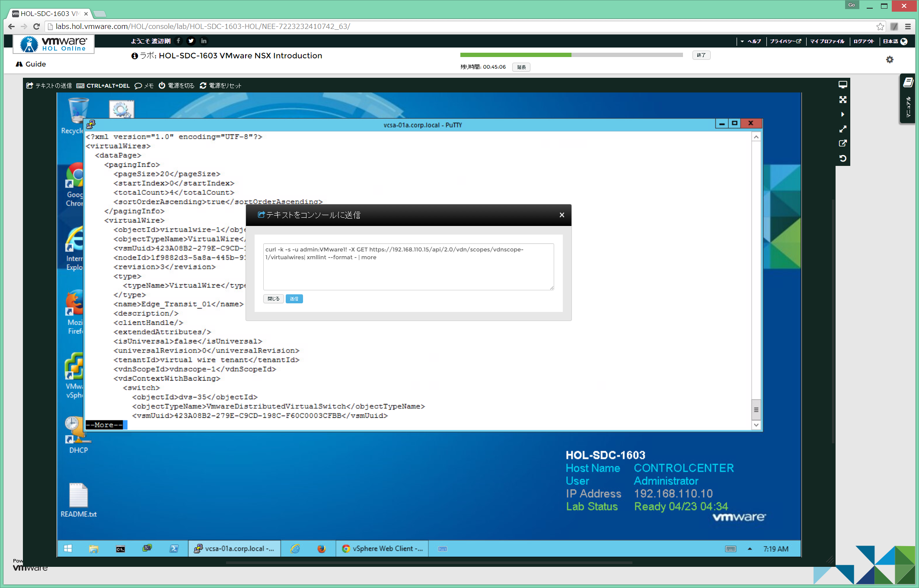Click the VMware vSphere desktop shortcut

coord(74,376)
